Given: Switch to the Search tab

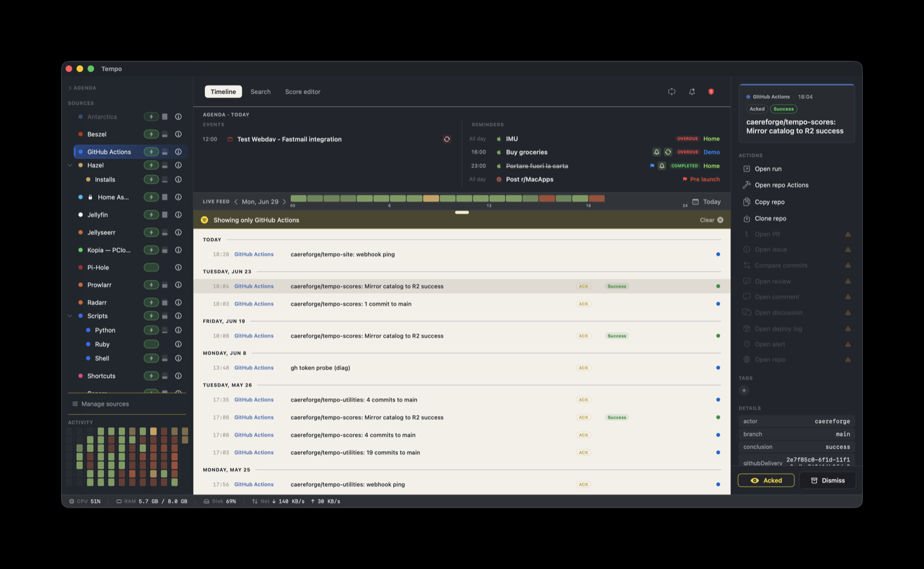Looking at the screenshot, I should pos(260,92).
